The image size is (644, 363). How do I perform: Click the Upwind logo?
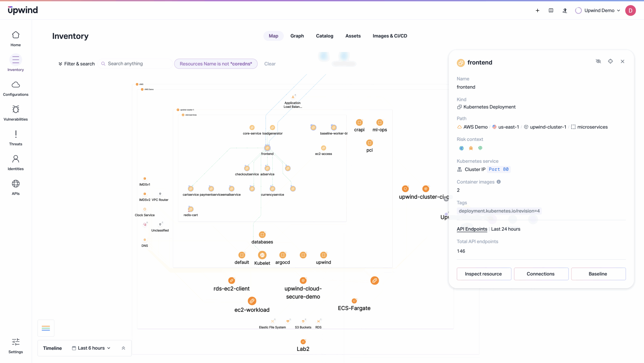[x=23, y=10]
